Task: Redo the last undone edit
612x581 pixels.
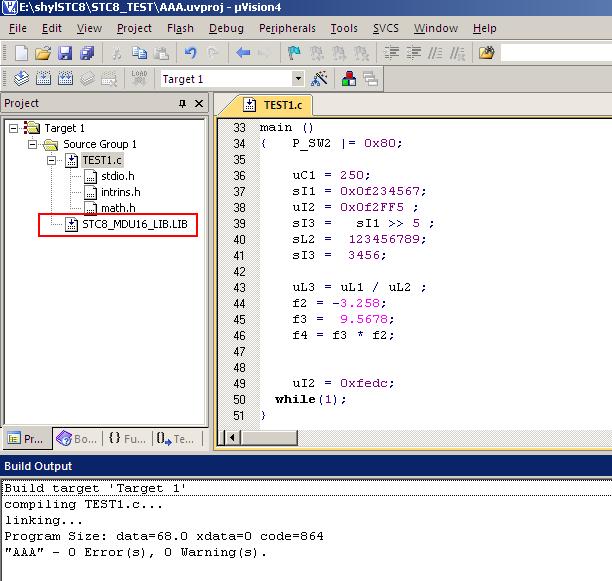Action: click(212, 53)
